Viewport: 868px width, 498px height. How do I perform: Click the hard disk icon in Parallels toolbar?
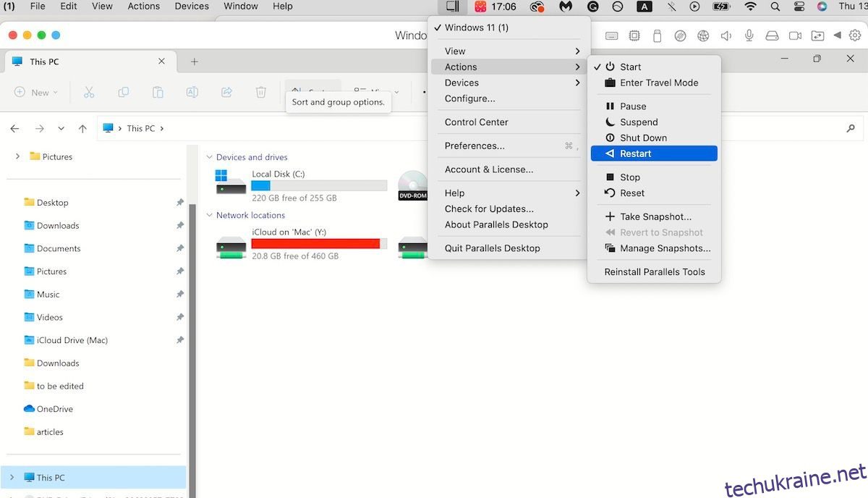tap(772, 35)
